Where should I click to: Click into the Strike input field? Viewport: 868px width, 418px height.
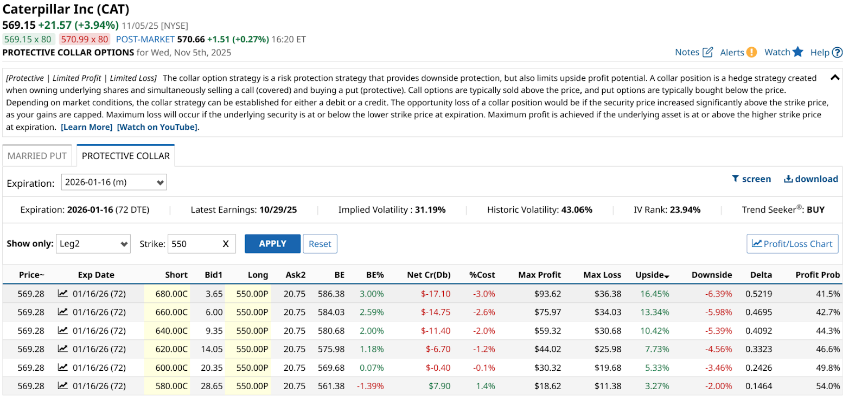point(193,244)
